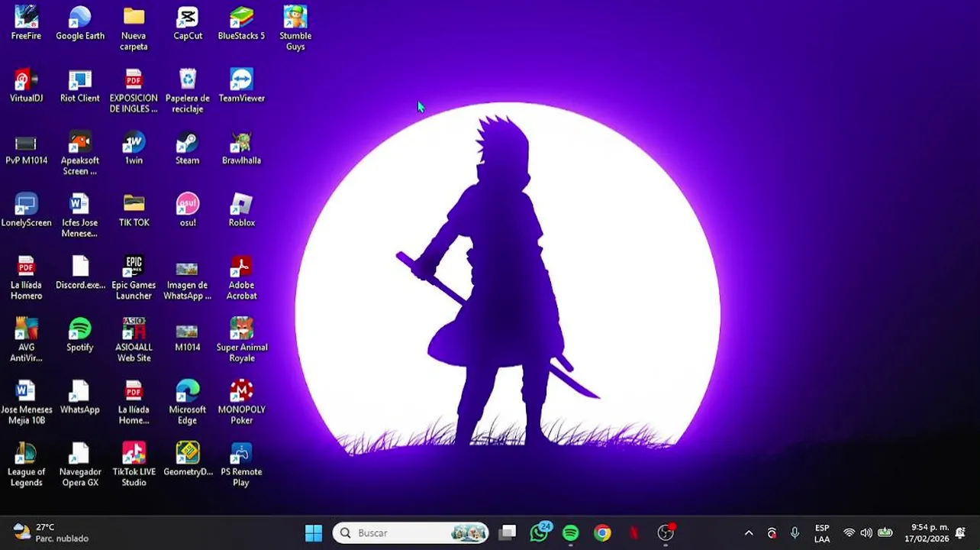This screenshot has width=980, height=550.
Task: Select the GeometryDash desktop icon
Action: click(188, 459)
